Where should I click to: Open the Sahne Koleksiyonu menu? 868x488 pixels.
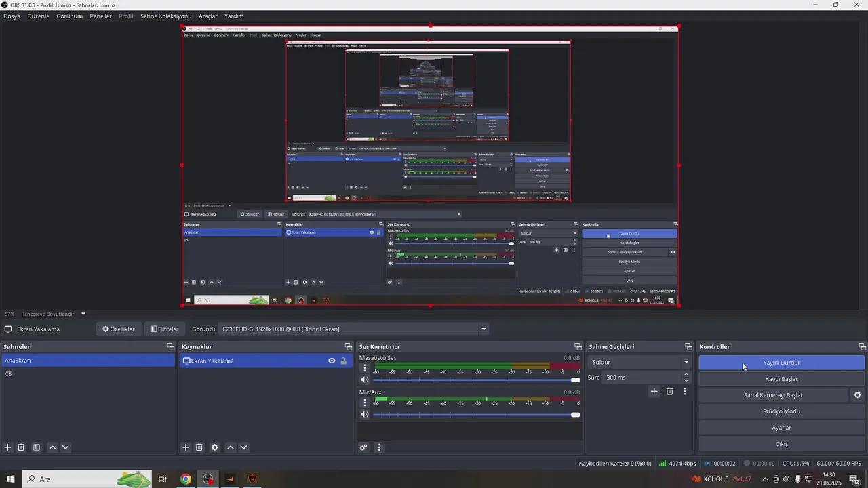pos(165,16)
